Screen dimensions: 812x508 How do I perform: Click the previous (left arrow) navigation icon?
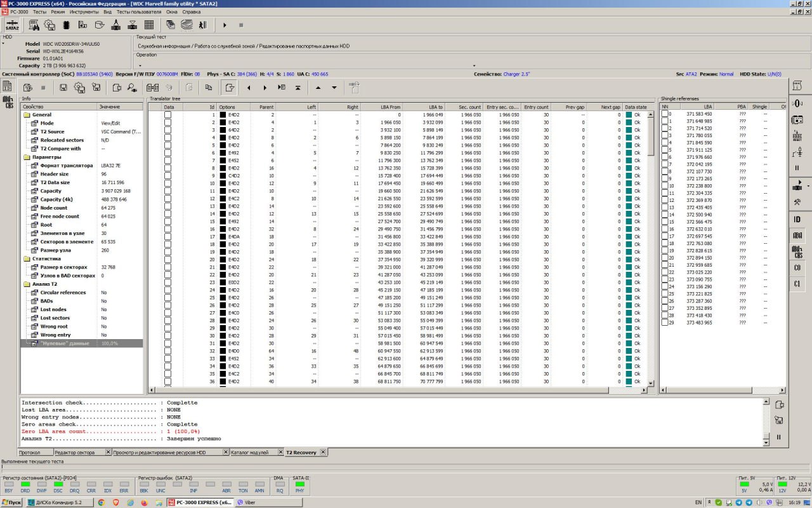tap(249, 88)
